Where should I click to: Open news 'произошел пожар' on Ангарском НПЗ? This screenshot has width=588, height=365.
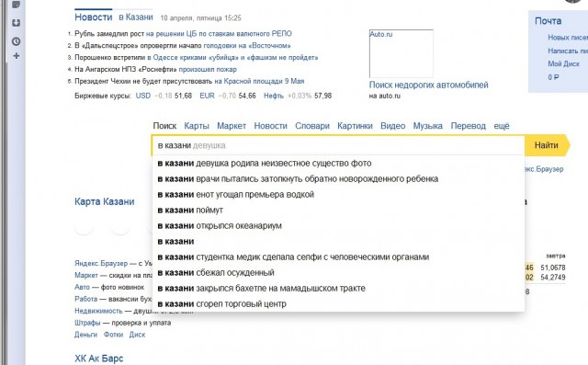(208, 69)
